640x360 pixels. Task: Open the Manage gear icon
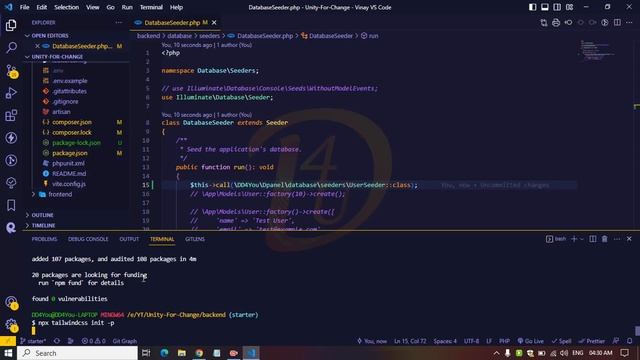click(x=11, y=325)
